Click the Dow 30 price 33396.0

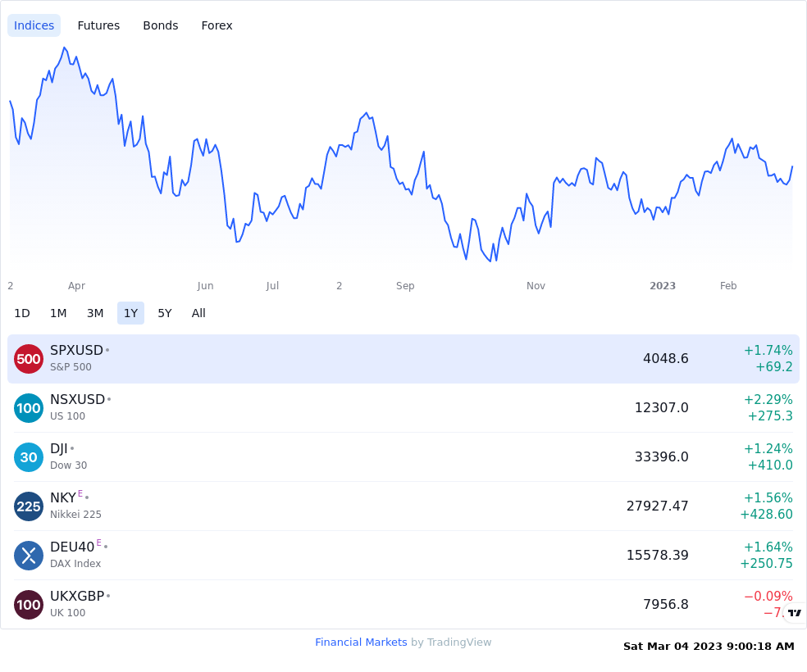pos(661,456)
